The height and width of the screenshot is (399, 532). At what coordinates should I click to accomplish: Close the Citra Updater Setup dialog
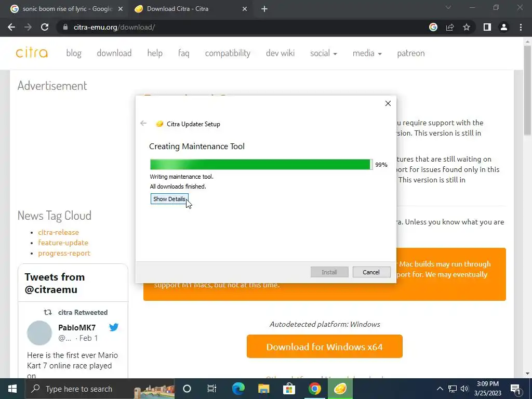coord(388,103)
